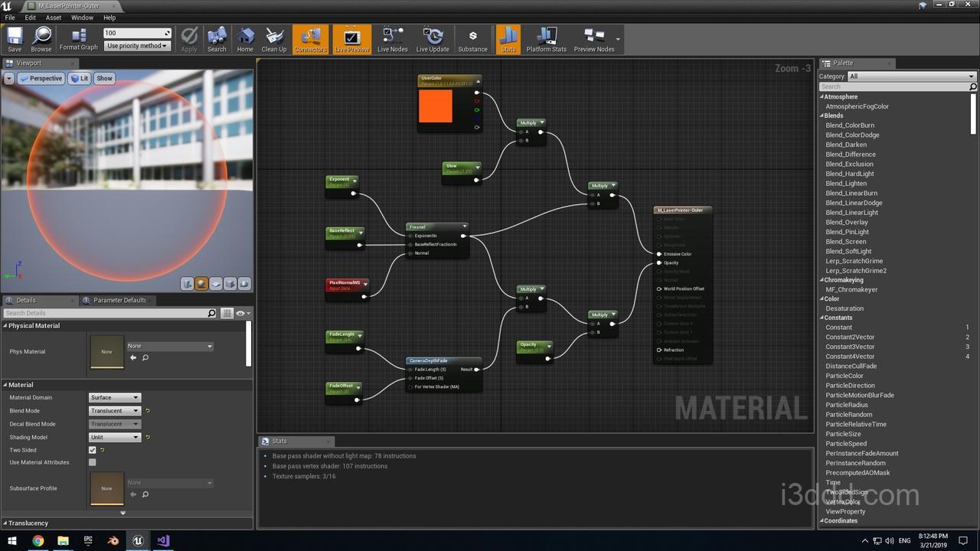
Task: Click the orange UserColor swatch node
Action: click(x=436, y=106)
